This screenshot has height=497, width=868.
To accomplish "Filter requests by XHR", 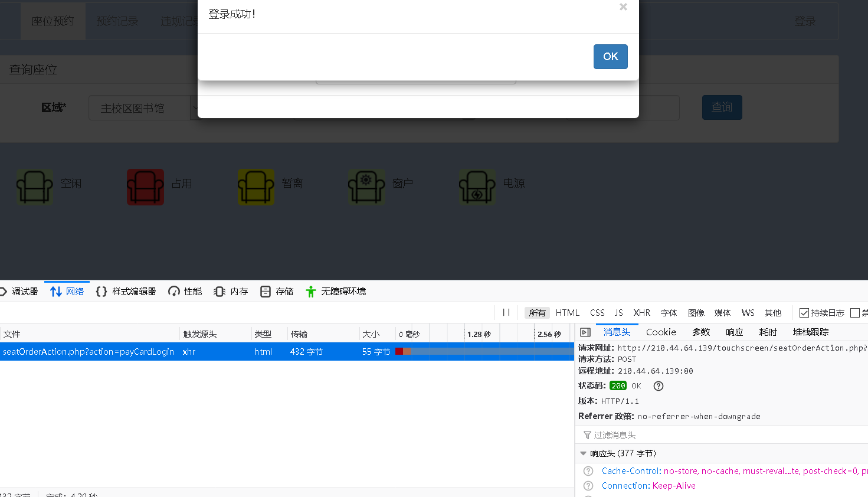I will click(642, 313).
